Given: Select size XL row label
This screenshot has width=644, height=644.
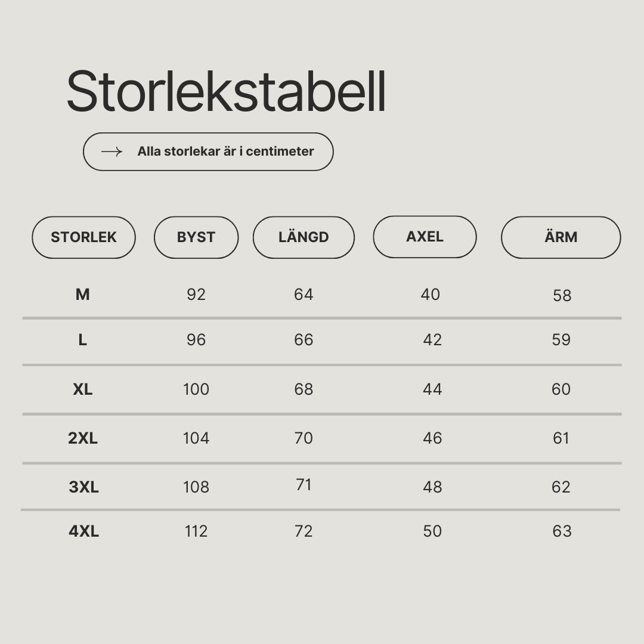Looking at the screenshot, I should [82, 389].
